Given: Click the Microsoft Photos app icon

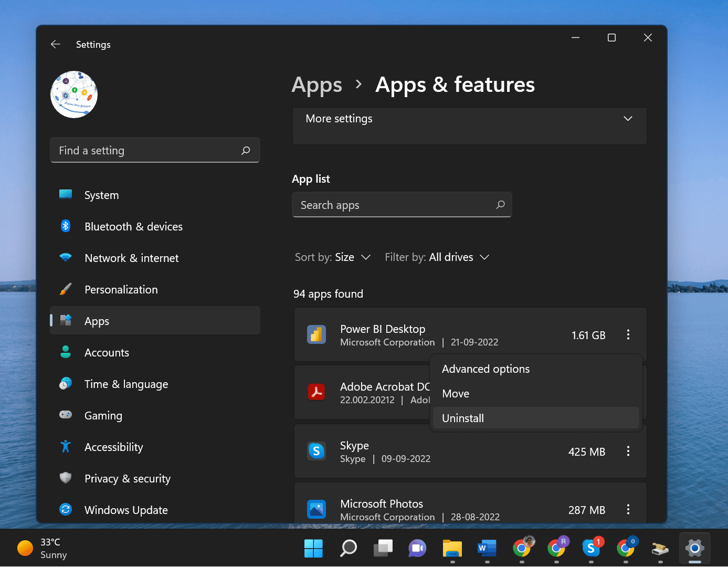Looking at the screenshot, I should click(x=316, y=509).
